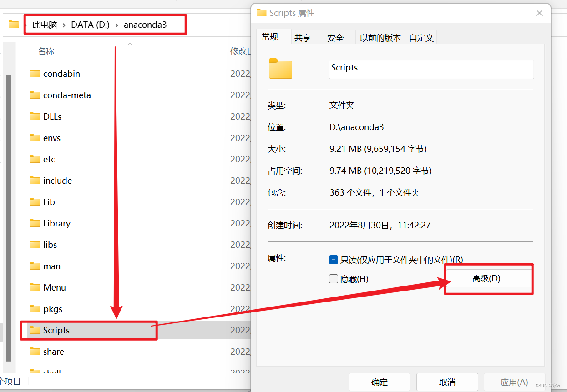Expand the breadcrumb chevron after 此电脑
The width and height of the screenshot is (567, 392).
63,25
